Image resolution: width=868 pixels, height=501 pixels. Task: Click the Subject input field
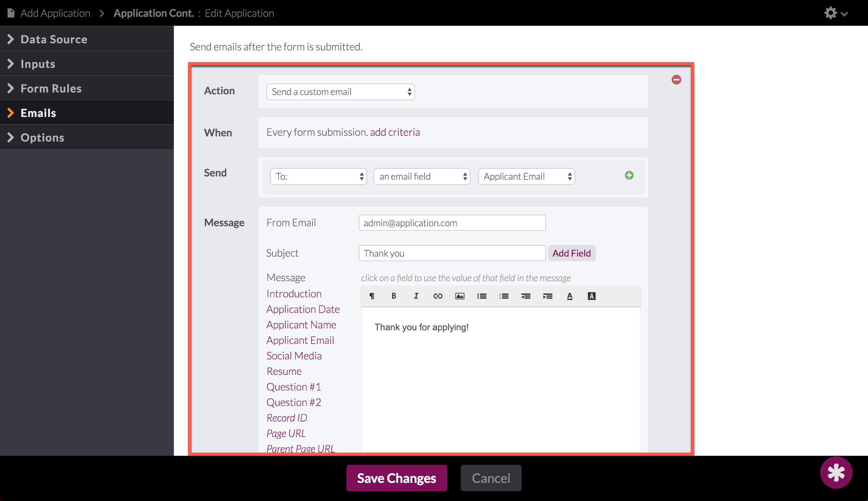tap(452, 253)
